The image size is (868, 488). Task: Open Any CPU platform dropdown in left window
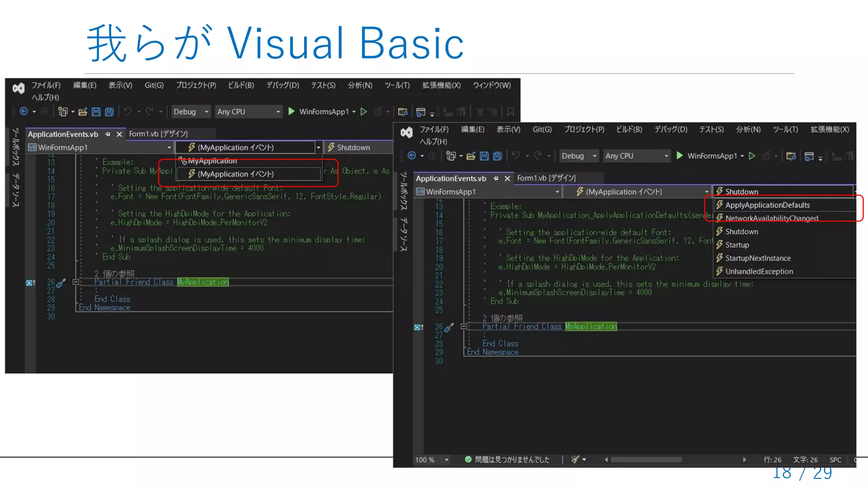click(x=248, y=111)
